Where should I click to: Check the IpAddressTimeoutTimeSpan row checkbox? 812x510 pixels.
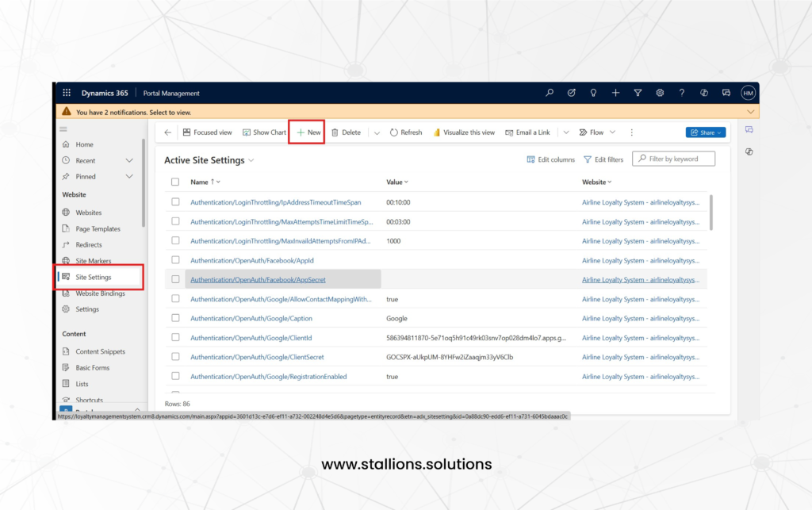[175, 202]
